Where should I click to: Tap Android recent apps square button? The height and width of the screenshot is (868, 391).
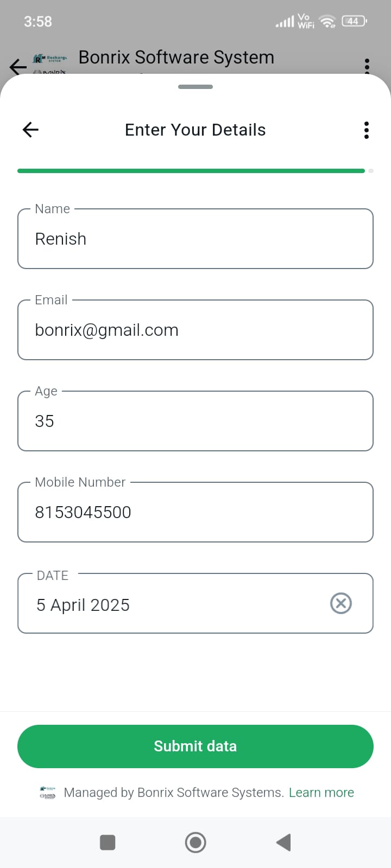(x=108, y=843)
